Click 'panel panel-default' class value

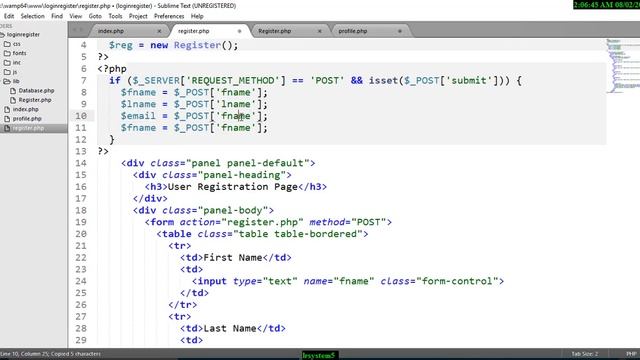tap(247, 163)
